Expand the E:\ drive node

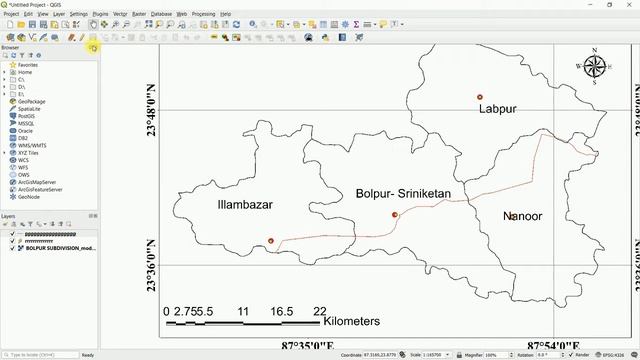pyautogui.click(x=4, y=94)
